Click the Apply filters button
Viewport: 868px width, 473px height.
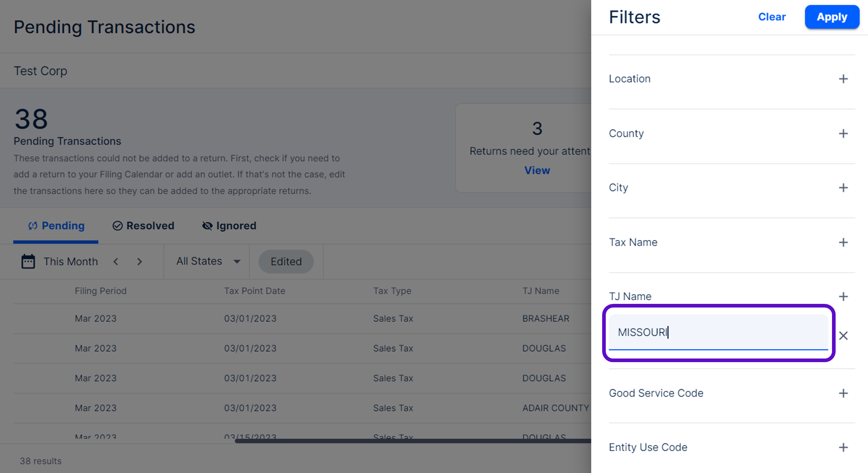point(832,17)
